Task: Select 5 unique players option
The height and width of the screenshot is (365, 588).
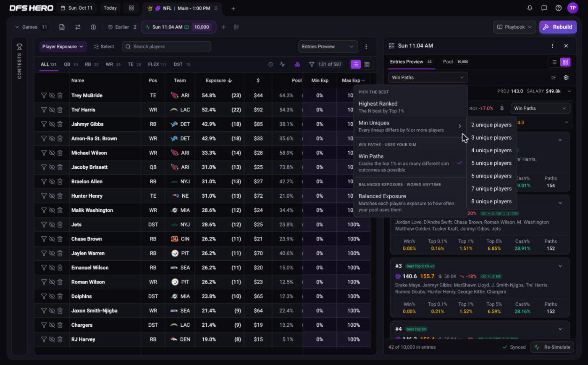Action: point(491,163)
